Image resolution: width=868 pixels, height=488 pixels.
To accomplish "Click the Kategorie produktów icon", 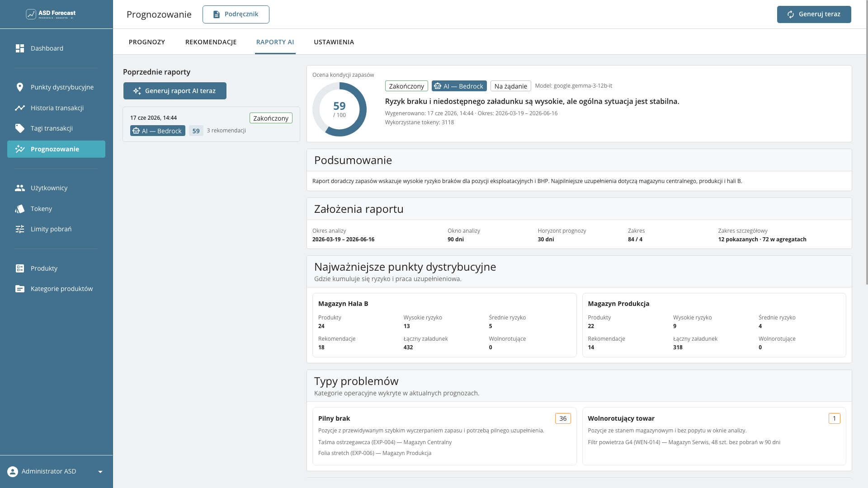I will point(19,289).
